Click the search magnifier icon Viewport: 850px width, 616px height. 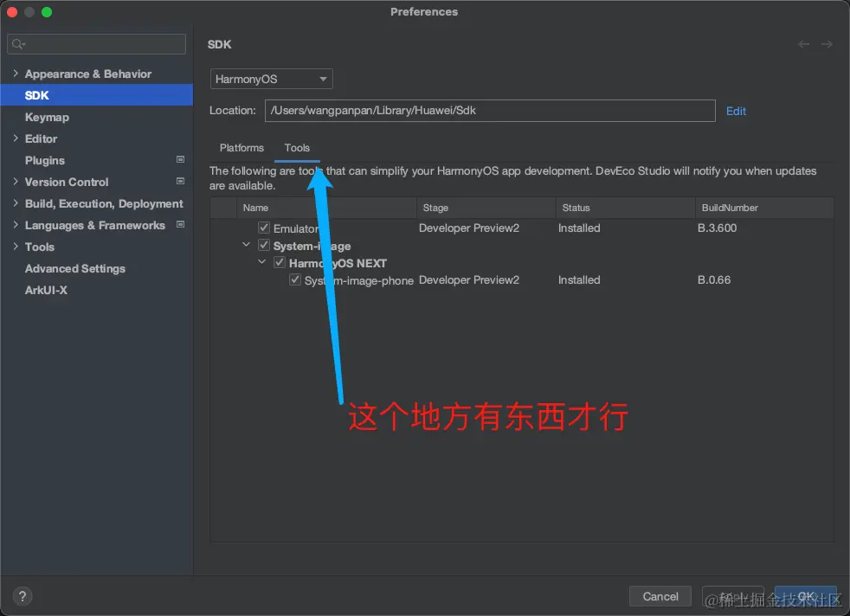coord(17,44)
